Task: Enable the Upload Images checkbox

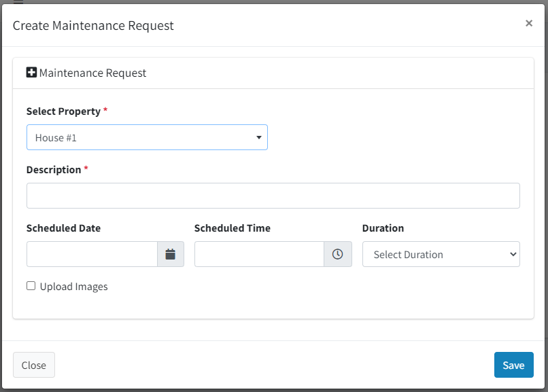Action: [x=31, y=286]
